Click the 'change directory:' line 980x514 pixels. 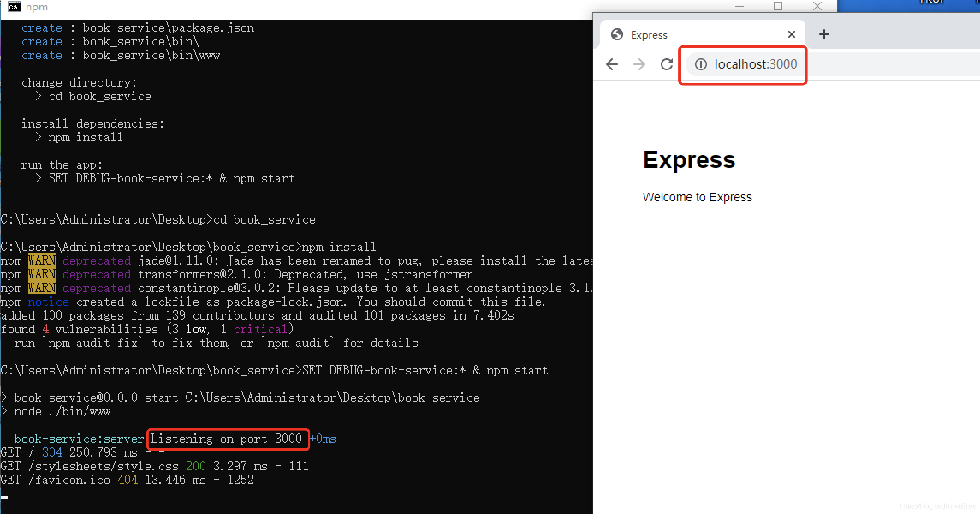coord(79,83)
